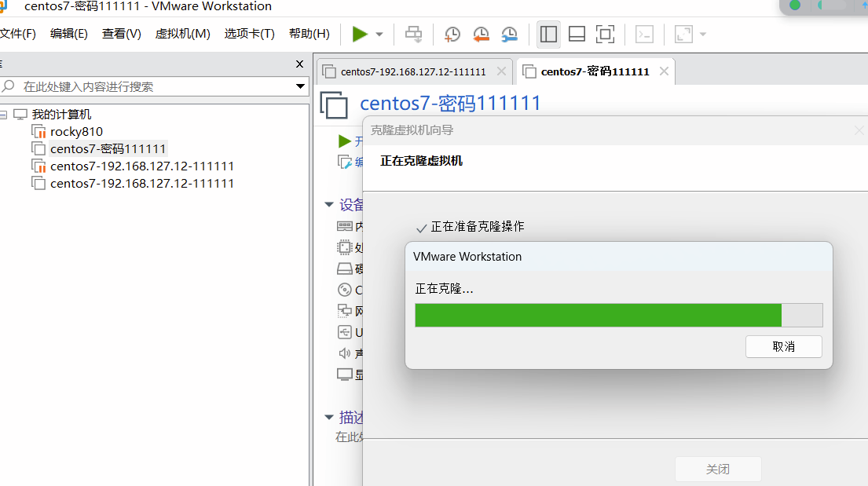
Task: Open the 选项卡(T) menu
Action: (x=249, y=34)
